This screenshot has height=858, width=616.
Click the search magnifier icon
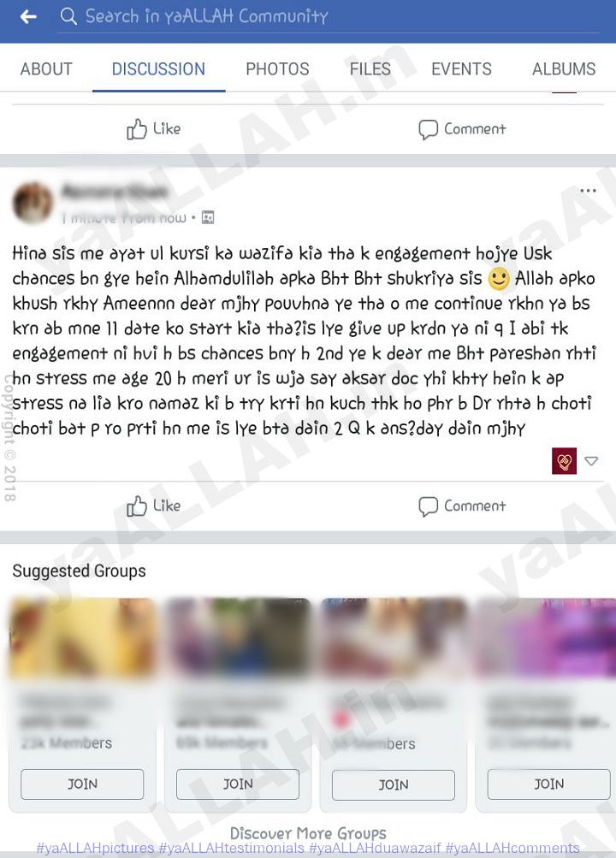68,16
